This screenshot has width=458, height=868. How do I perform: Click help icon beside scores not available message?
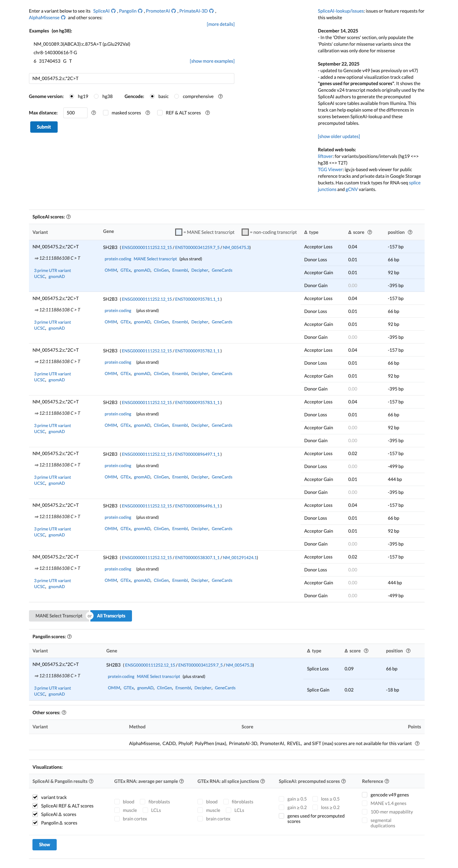[417, 743]
